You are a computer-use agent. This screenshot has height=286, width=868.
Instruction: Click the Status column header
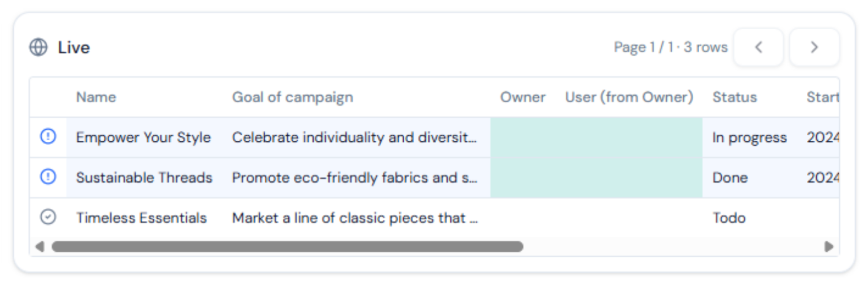point(735,97)
